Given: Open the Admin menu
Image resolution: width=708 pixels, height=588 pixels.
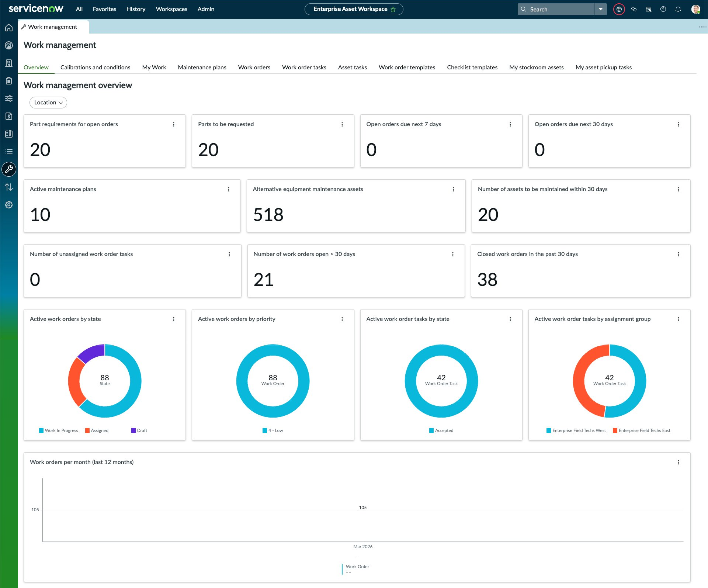Looking at the screenshot, I should (206, 9).
